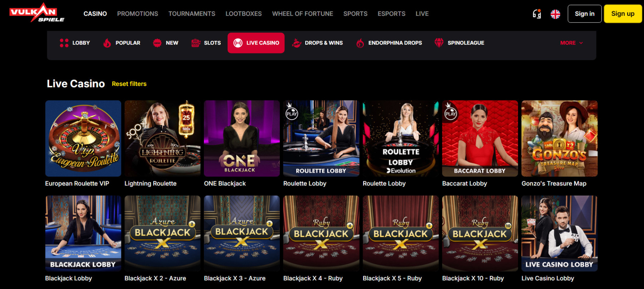Screen dimensions: 644x289
Task: Click the yellow Sign up button
Action: click(623, 14)
